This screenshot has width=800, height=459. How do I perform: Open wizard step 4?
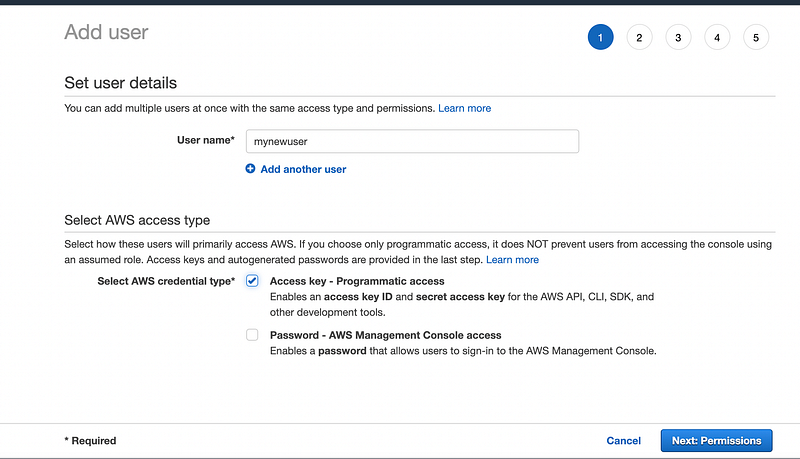[x=717, y=37]
